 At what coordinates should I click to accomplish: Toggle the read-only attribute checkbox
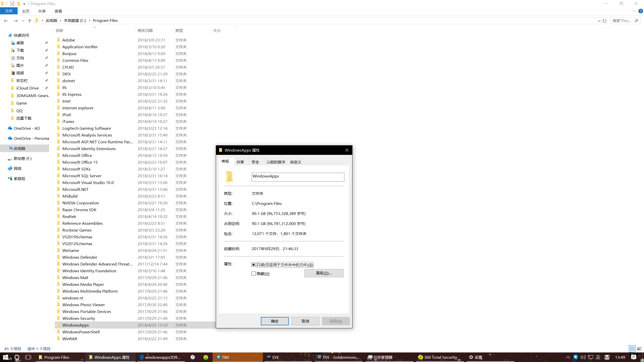pos(254,265)
